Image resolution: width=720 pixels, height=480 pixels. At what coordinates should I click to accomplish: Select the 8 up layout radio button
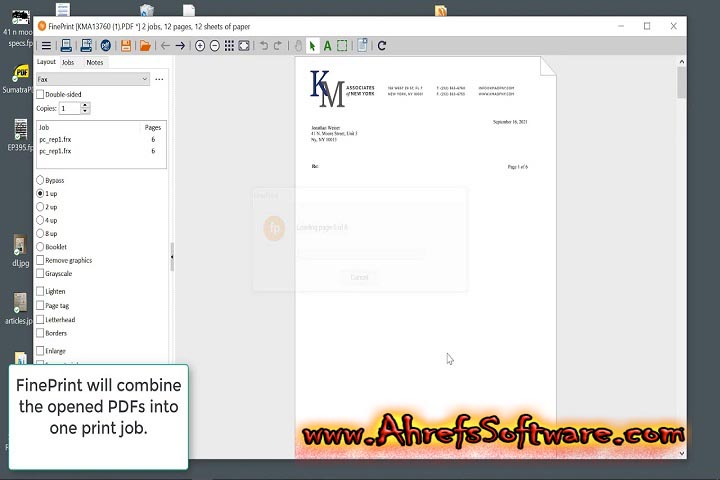pyautogui.click(x=40, y=233)
